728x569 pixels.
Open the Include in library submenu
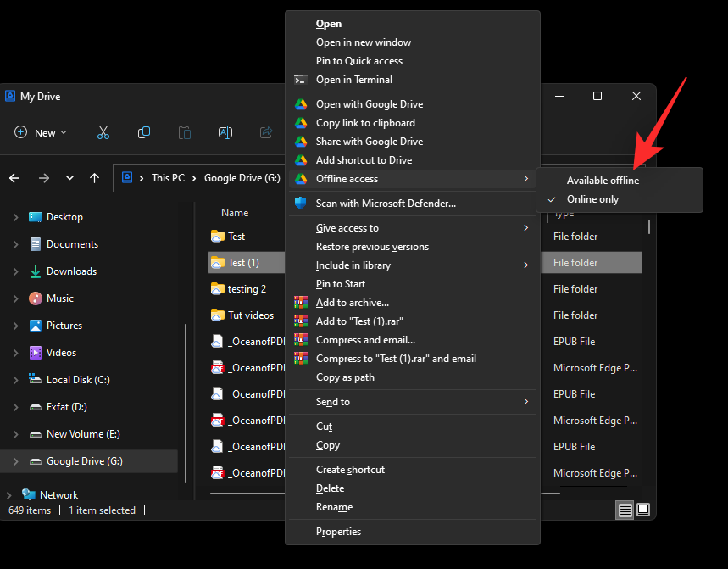coord(412,265)
